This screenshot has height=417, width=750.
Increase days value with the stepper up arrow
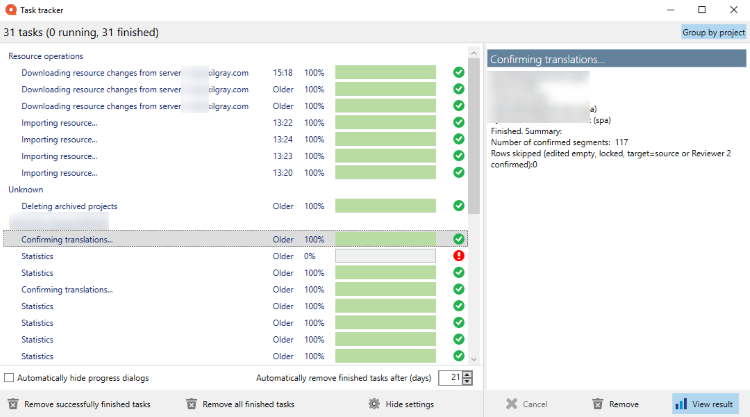pos(468,374)
